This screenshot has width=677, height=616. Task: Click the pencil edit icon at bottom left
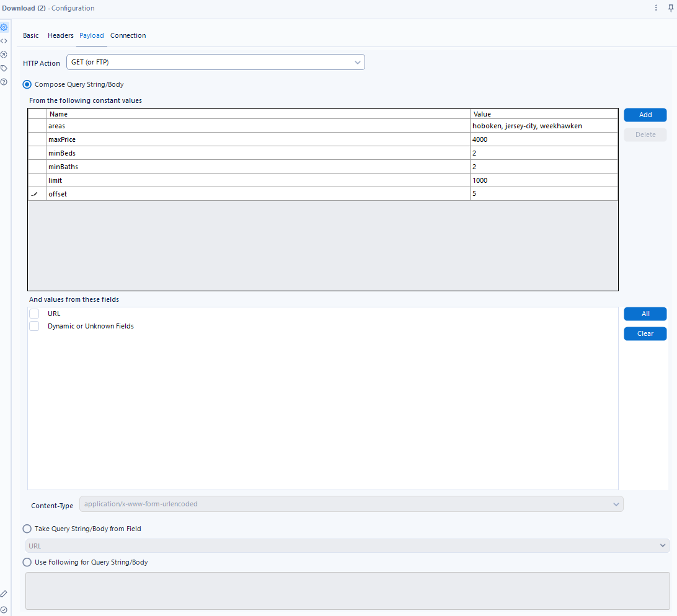[x=4, y=594]
